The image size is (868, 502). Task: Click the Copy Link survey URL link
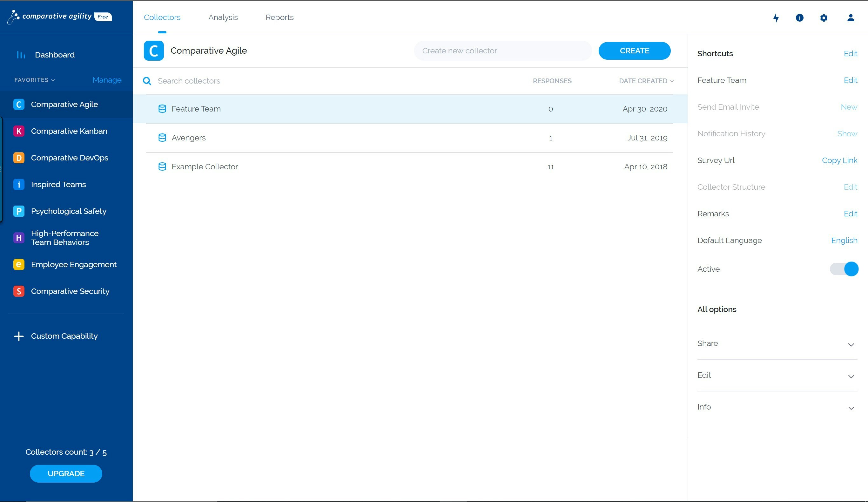839,160
